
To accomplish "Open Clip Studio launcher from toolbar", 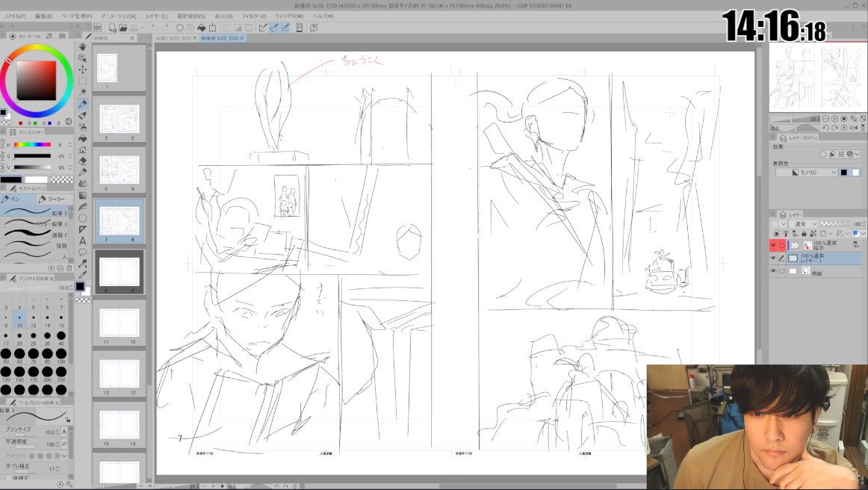I will [x=97, y=27].
